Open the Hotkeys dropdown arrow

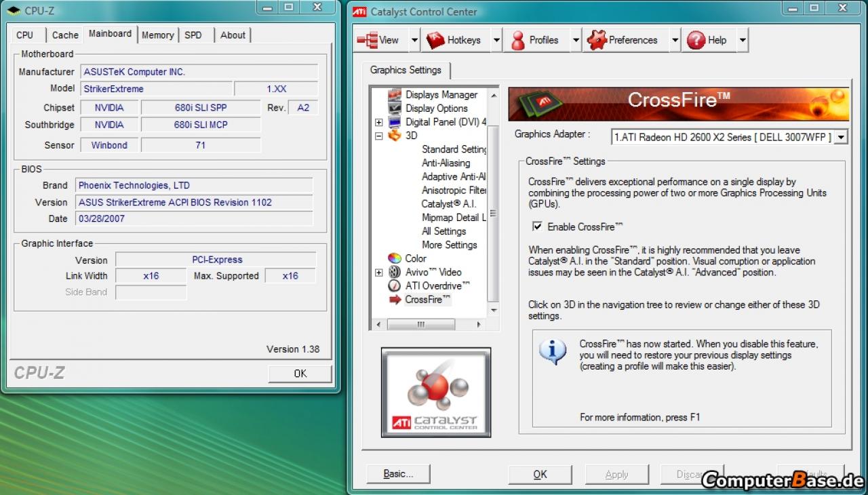point(496,40)
